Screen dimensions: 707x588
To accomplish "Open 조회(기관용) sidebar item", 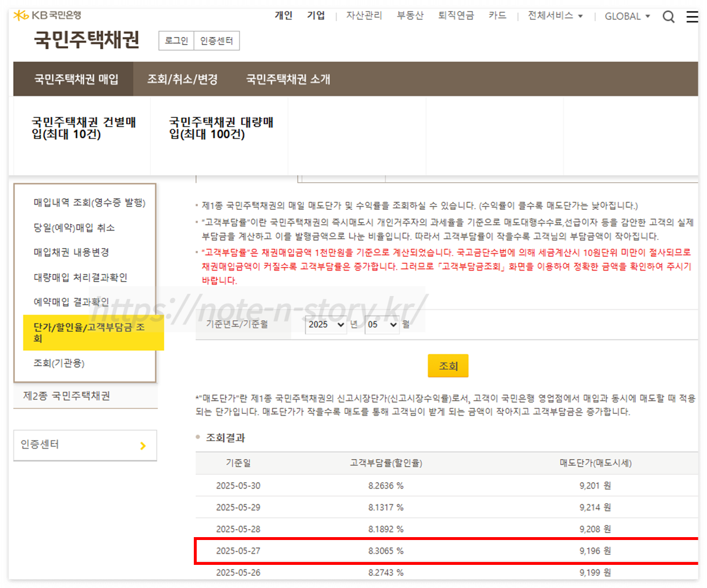I will coord(59,363).
